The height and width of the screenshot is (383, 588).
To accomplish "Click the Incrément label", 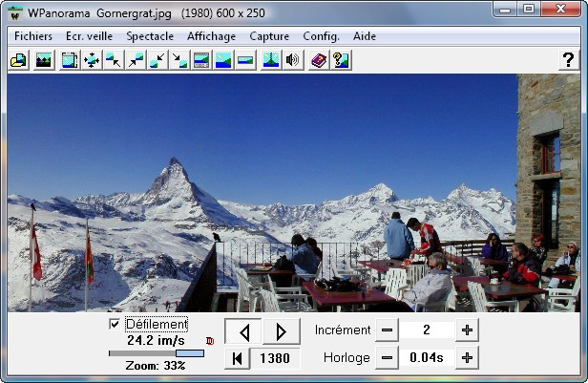I will pyautogui.click(x=343, y=330).
